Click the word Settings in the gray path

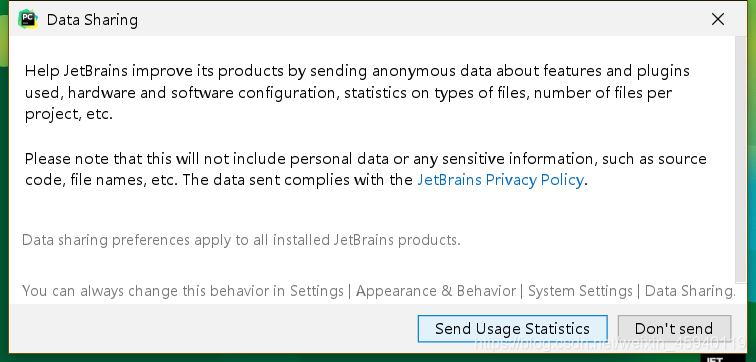click(317, 291)
